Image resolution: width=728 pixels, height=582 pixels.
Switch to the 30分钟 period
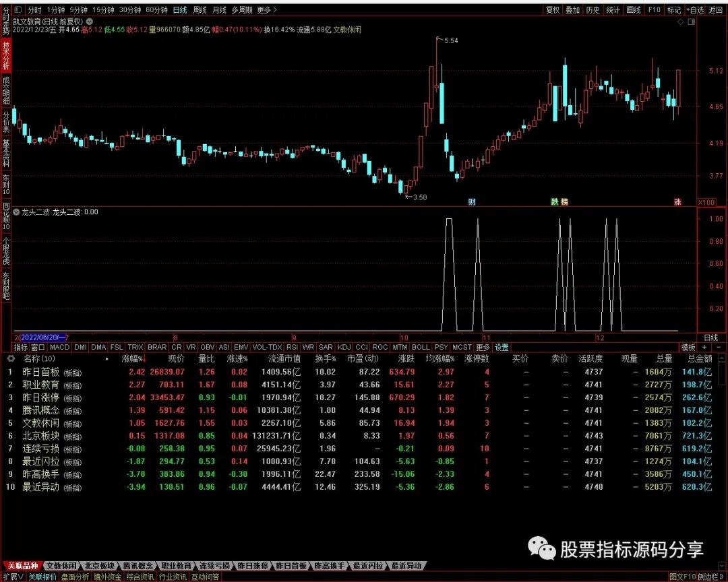point(130,9)
